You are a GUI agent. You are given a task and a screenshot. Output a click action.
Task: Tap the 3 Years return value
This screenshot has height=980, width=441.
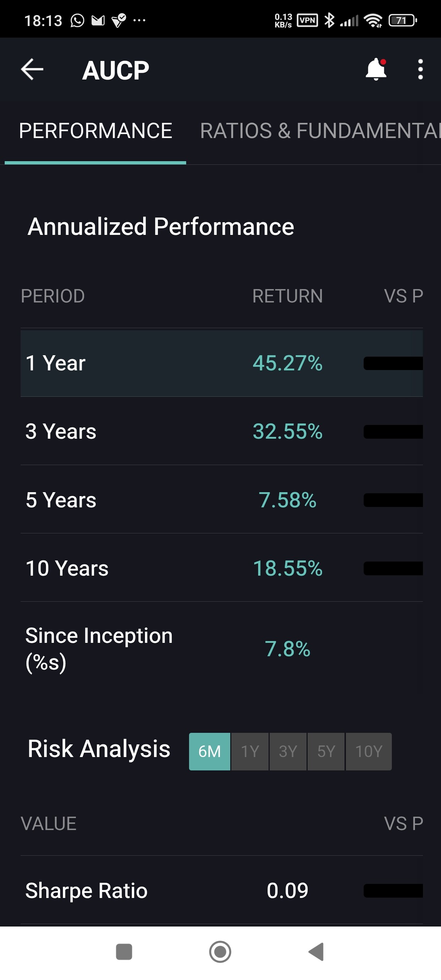tap(288, 431)
